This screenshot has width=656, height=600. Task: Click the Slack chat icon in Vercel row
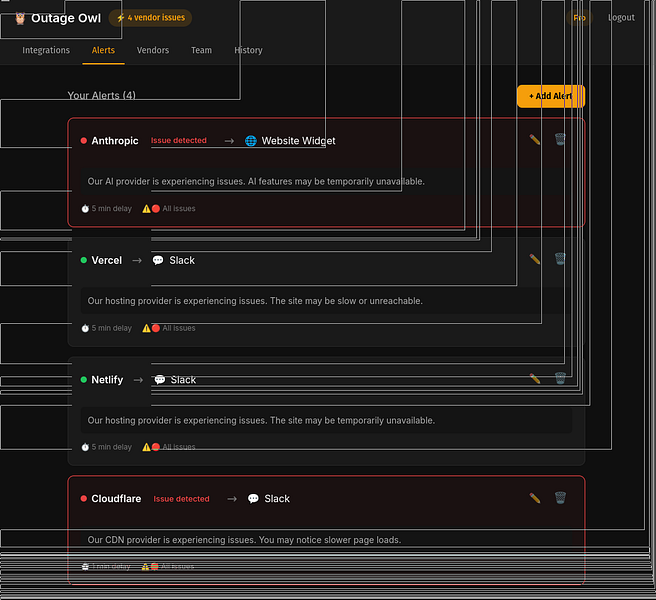[x=158, y=260]
